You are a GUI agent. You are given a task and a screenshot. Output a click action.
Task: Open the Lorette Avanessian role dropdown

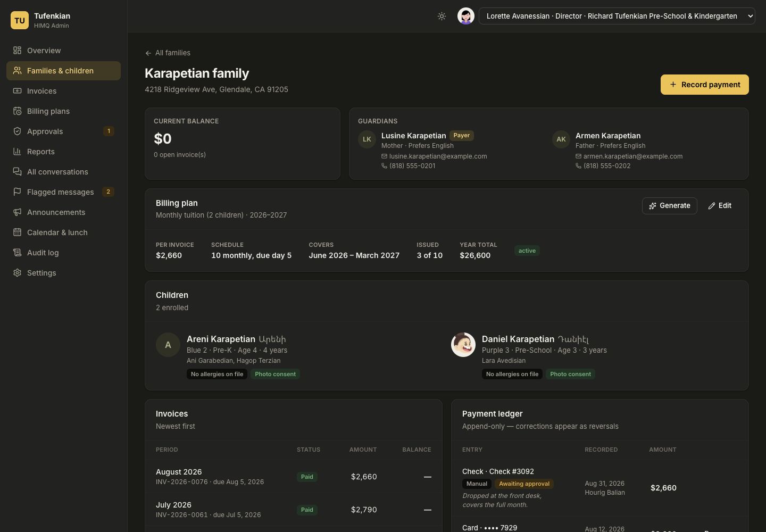pyautogui.click(x=617, y=16)
